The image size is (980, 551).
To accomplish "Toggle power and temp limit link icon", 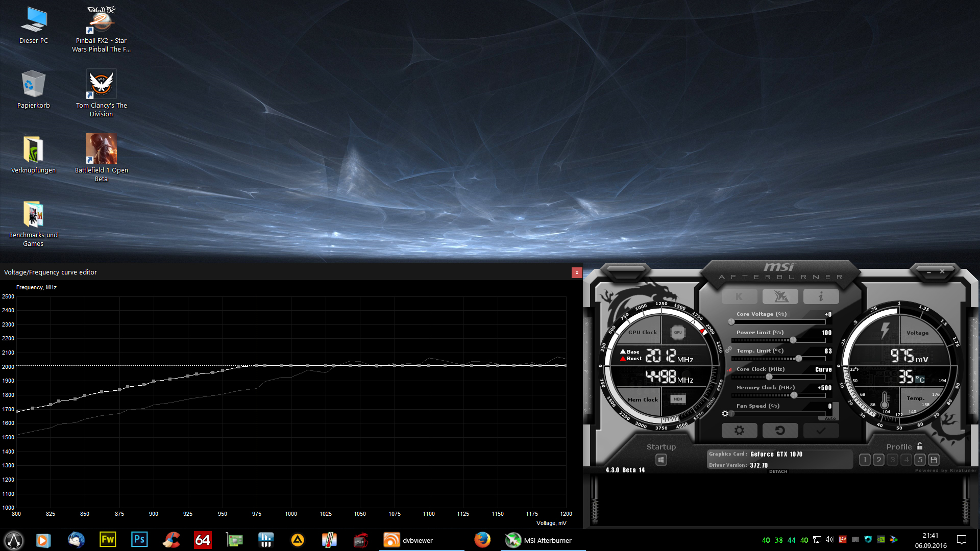I will [729, 350].
